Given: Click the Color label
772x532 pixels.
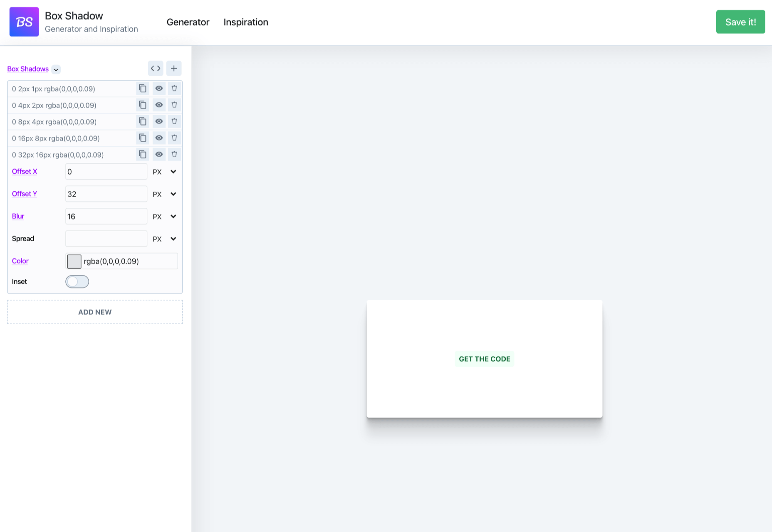Looking at the screenshot, I should click(20, 261).
